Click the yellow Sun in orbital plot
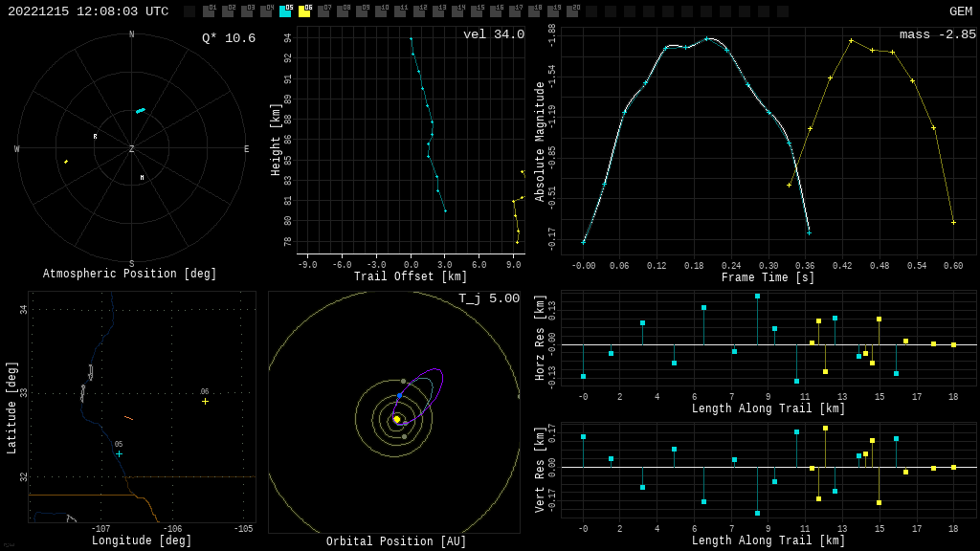Viewport: 980px width, 551px height. (x=396, y=419)
